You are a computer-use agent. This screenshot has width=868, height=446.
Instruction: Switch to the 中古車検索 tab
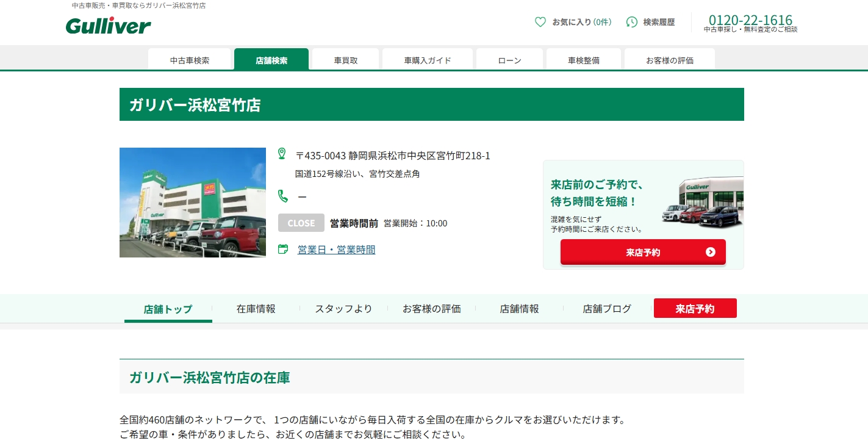coord(189,60)
